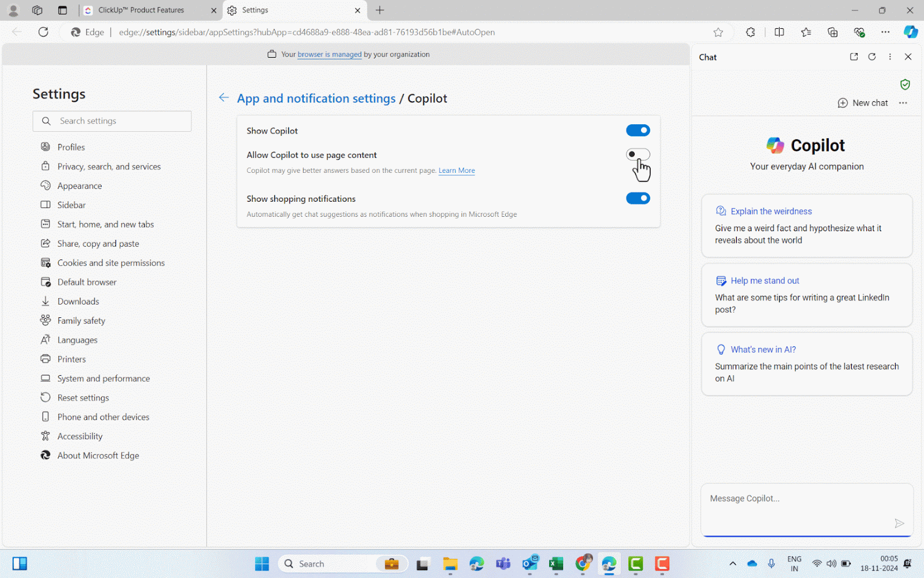This screenshot has width=924, height=578.
Task: Click the Message Copilot input box
Action: pyautogui.click(x=807, y=510)
